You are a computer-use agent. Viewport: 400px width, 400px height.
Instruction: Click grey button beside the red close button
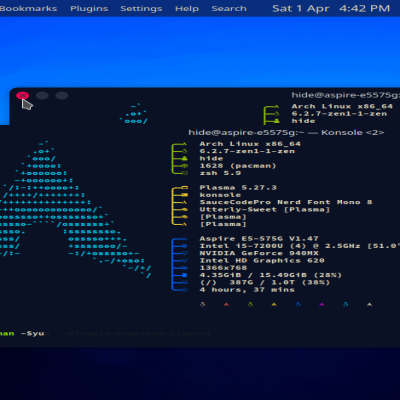(x=42, y=96)
